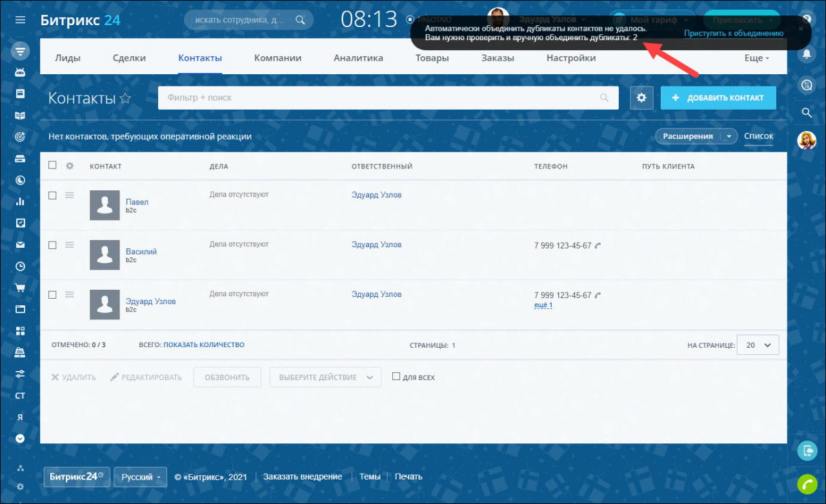826x504 pixels.
Task: Open the ВЫБЕРИТЕ ДЕЙСТВИЕ dropdown
Action: tap(325, 378)
